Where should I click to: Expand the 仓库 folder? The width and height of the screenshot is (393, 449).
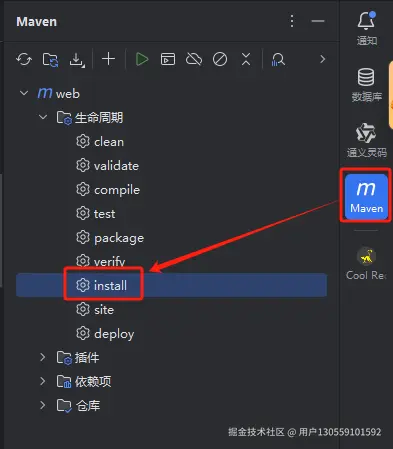point(43,405)
